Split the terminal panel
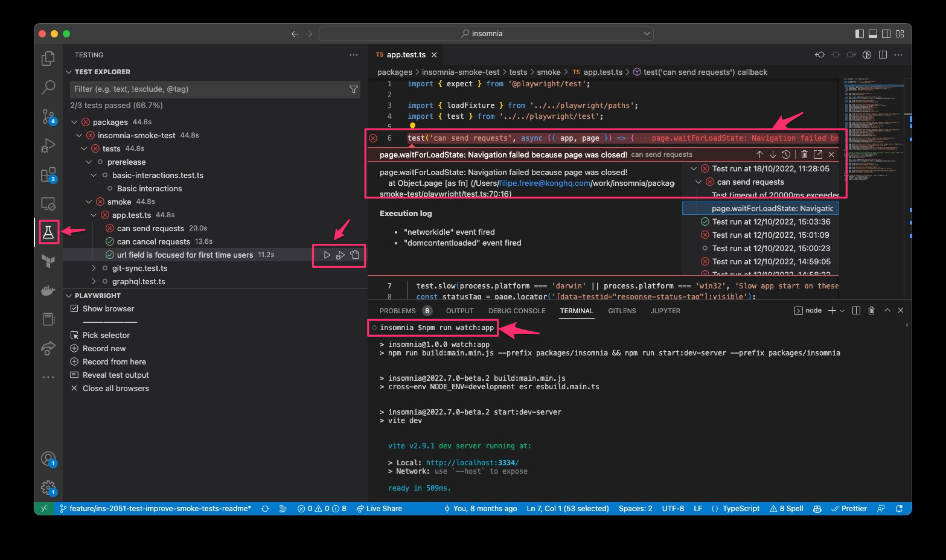946x560 pixels. 856,310
